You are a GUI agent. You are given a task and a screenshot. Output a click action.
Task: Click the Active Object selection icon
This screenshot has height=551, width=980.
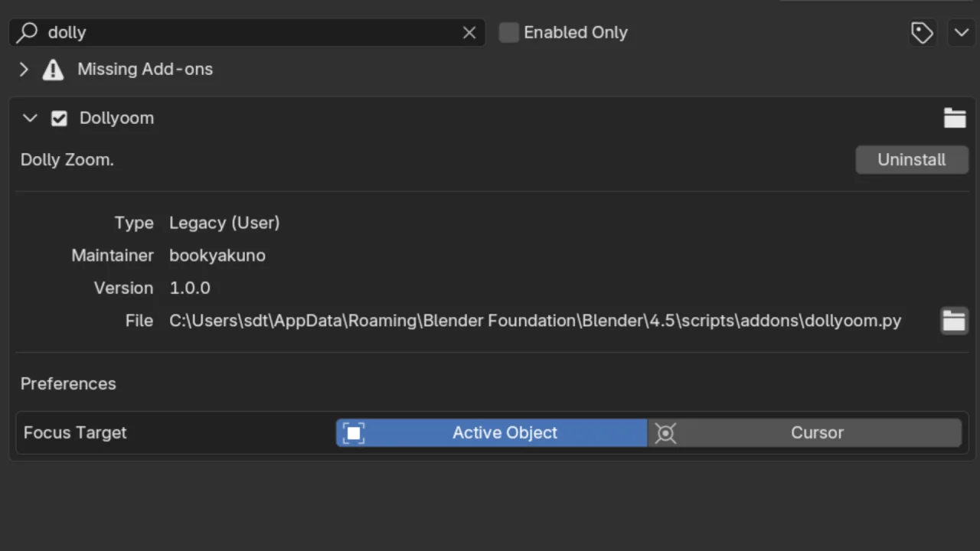point(354,433)
